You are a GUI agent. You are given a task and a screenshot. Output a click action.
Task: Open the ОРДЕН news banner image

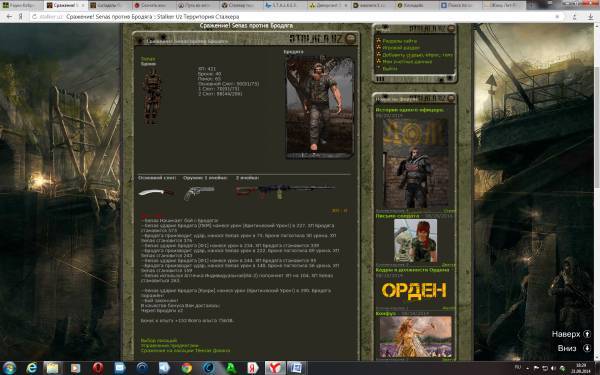coord(414,291)
